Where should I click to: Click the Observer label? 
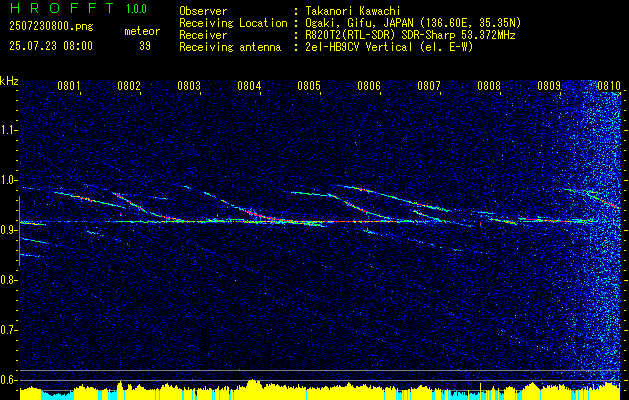(x=203, y=11)
